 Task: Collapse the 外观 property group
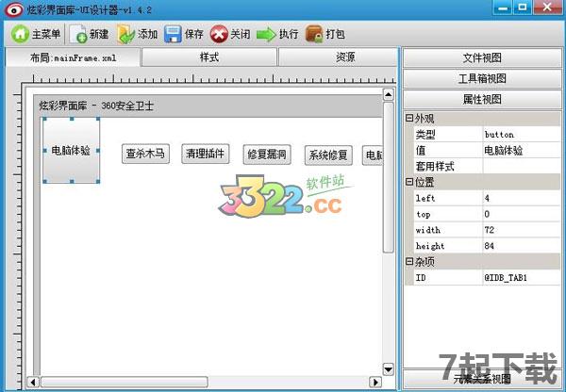(409, 119)
